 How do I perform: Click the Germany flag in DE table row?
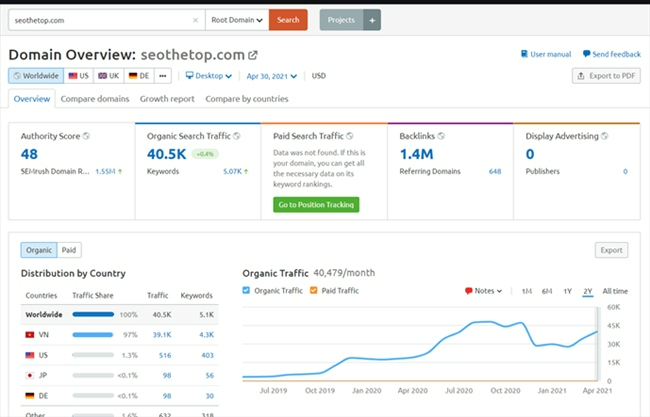click(x=30, y=395)
